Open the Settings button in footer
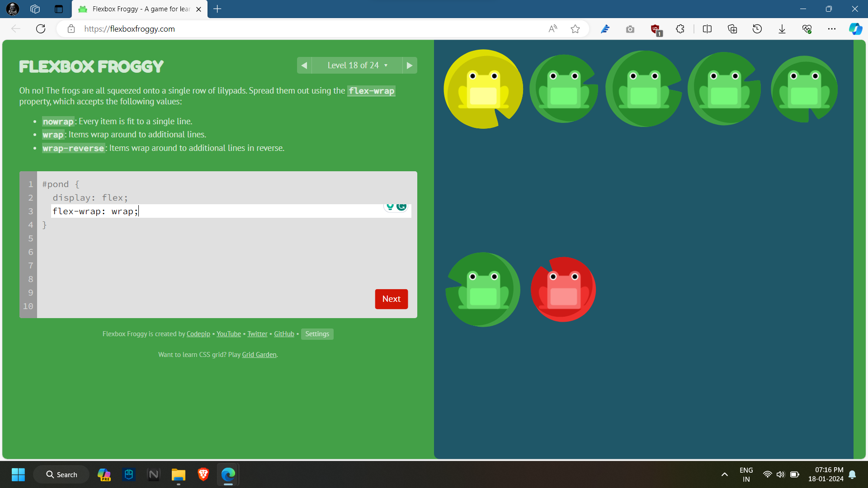This screenshot has width=868, height=488. pyautogui.click(x=317, y=334)
